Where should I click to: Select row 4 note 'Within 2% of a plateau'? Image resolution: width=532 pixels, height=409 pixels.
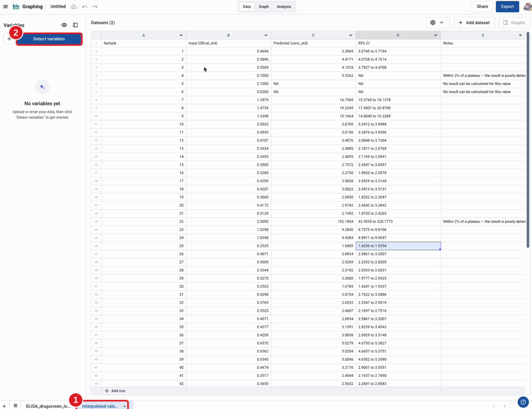[x=483, y=75]
